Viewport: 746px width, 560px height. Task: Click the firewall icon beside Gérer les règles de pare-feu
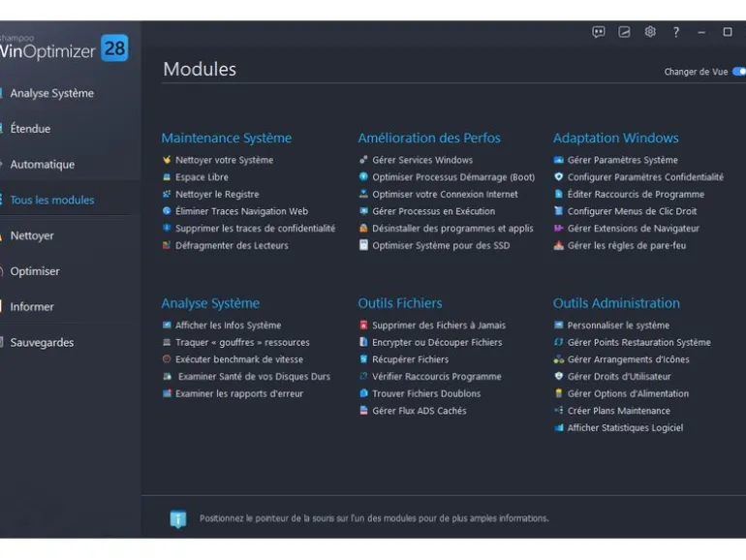(559, 245)
